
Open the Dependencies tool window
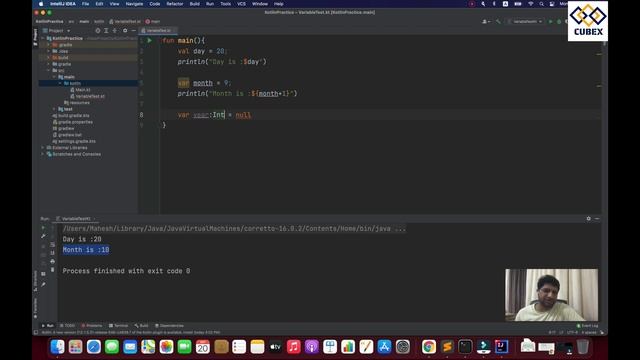pos(169,326)
